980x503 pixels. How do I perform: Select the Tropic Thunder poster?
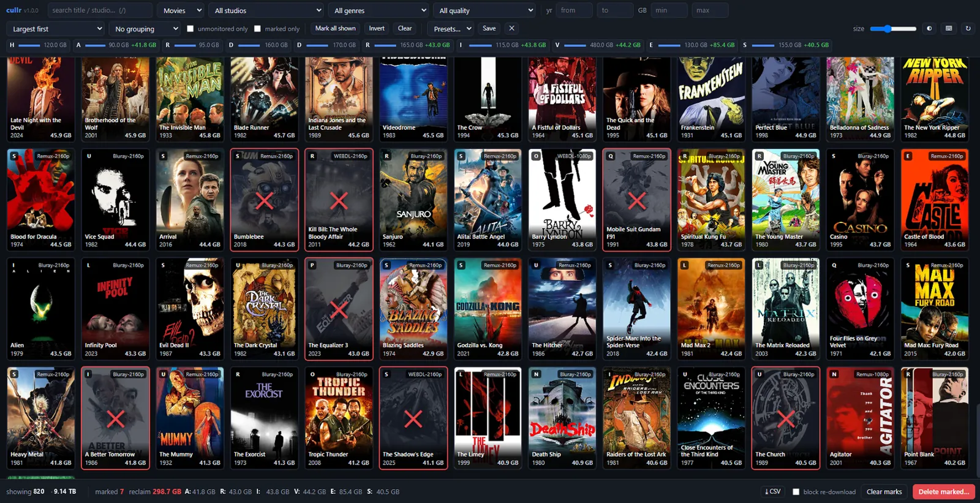(x=339, y=418)
